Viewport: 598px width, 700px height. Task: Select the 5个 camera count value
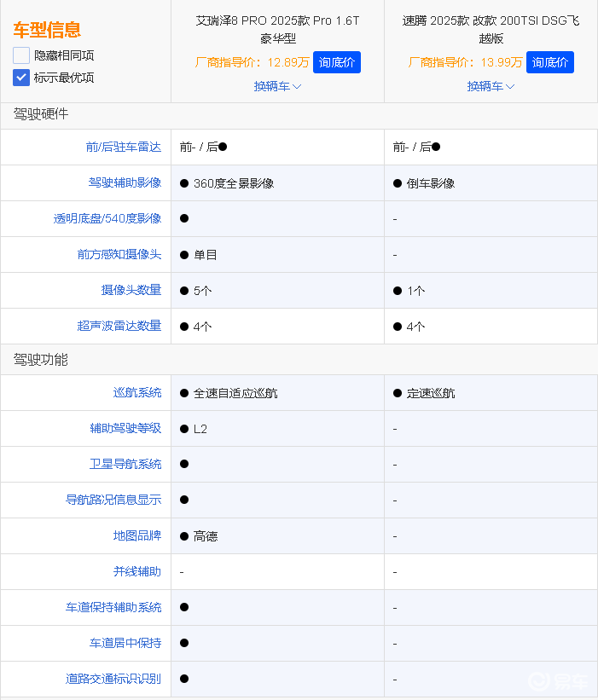(202, 291)
